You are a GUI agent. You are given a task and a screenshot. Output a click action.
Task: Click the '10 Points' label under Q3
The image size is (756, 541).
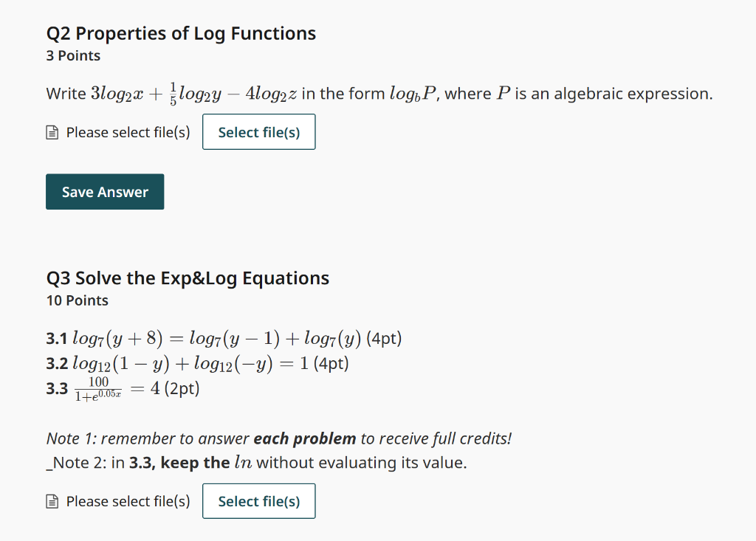[77, 301]
